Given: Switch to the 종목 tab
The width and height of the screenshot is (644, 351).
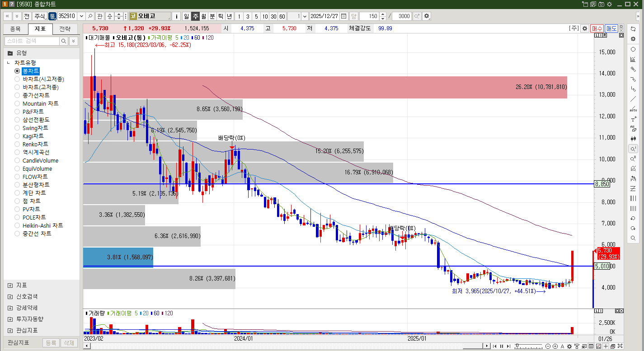Looking at the screenshot, I should 15,29.
